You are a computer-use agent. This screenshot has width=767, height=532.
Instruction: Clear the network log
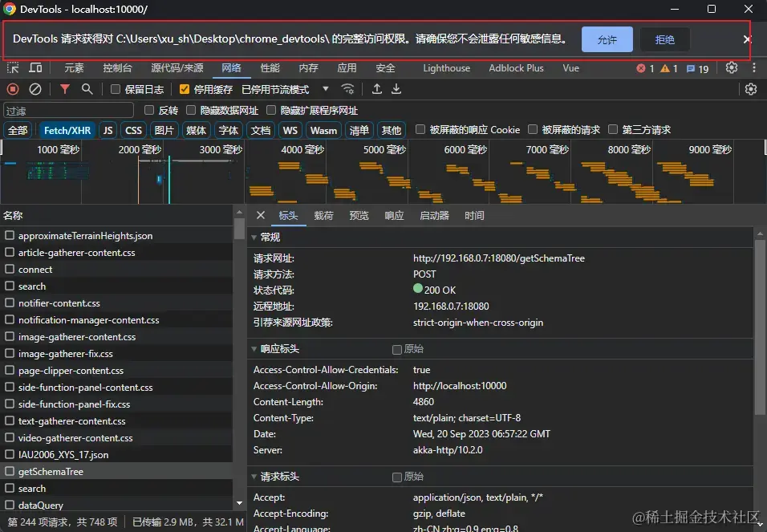click(35, 89)
